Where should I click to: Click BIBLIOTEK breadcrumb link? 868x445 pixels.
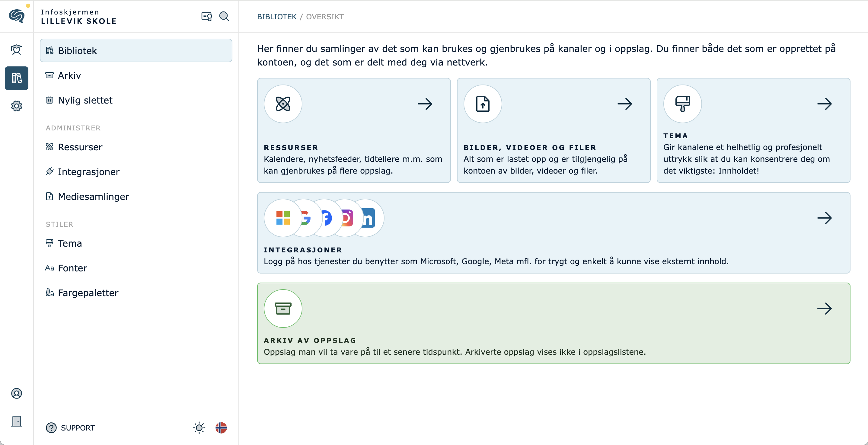[x=277, y=17]
